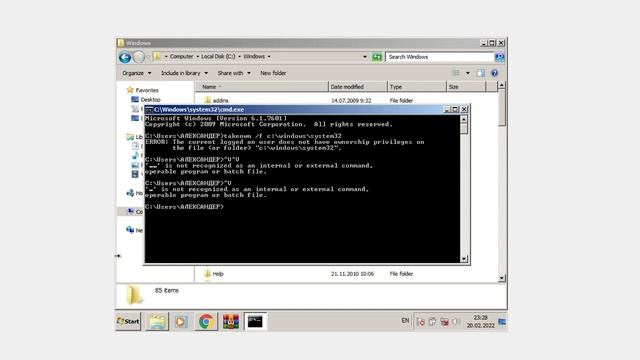Switch to cmd window on taskbar

coord(256,322)
